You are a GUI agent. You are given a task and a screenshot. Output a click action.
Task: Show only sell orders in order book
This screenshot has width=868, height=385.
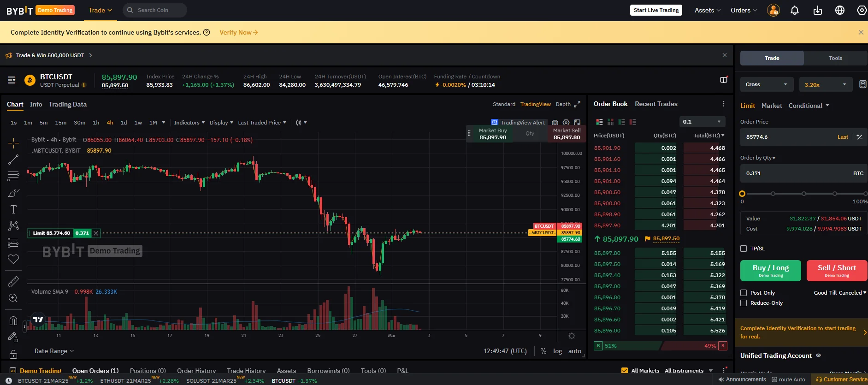pos(632,122)
